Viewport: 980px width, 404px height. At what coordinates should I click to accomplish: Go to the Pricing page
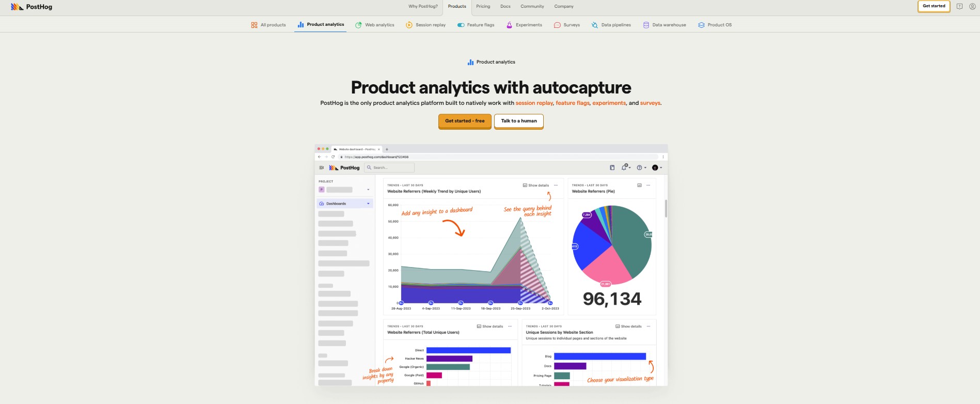tap(483, 6)
